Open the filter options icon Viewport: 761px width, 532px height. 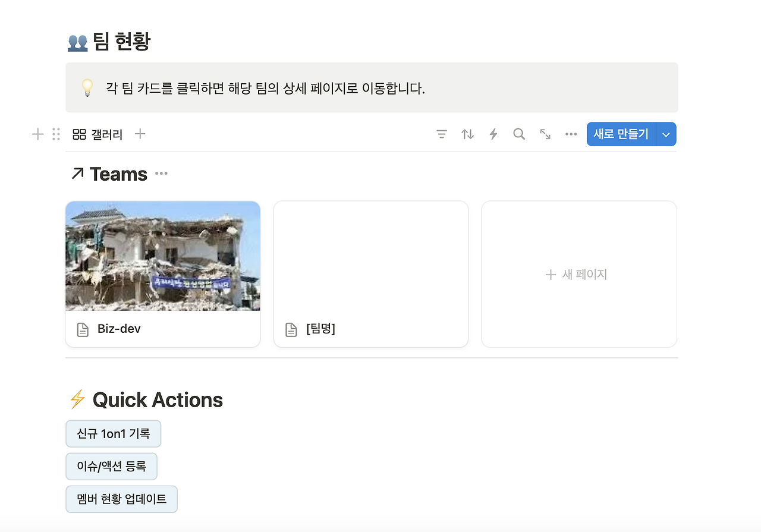click(441, 134)
